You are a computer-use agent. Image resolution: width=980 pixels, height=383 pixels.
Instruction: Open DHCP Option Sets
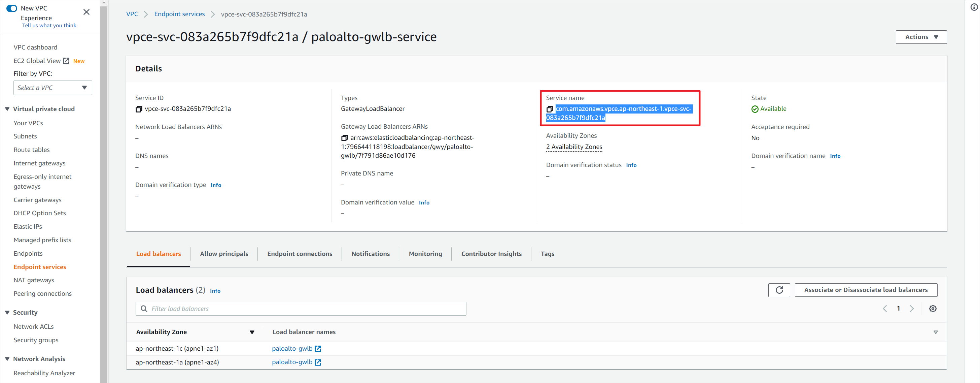tap(40, 213)
